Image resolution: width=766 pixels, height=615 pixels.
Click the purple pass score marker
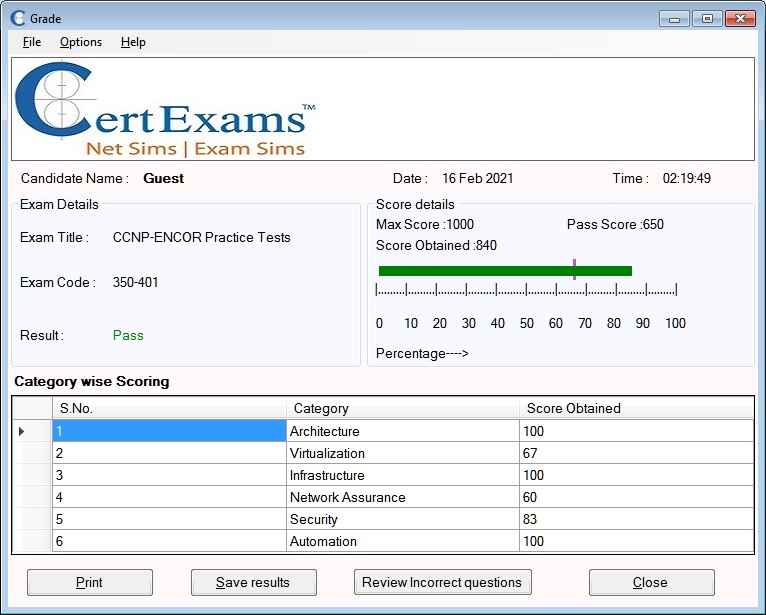pos(574,269)
